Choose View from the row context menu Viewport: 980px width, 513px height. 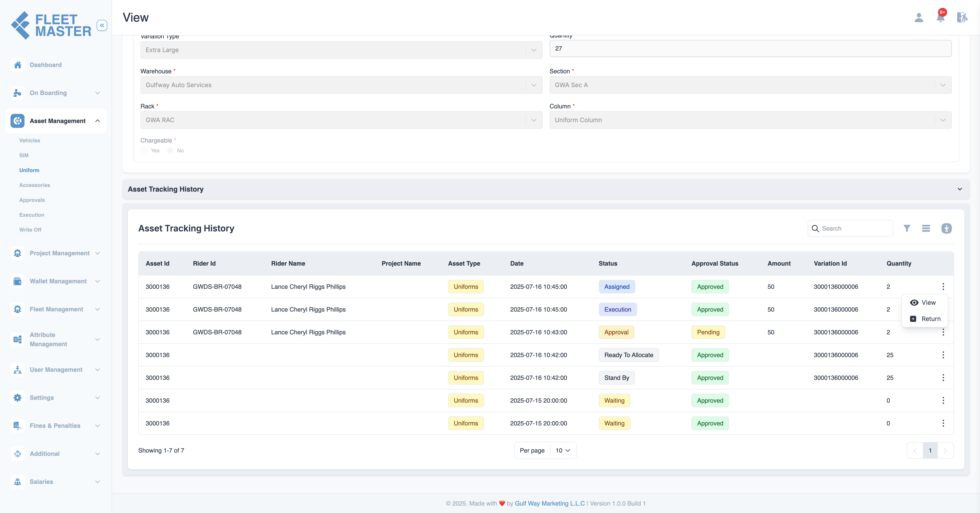point(924,303)
